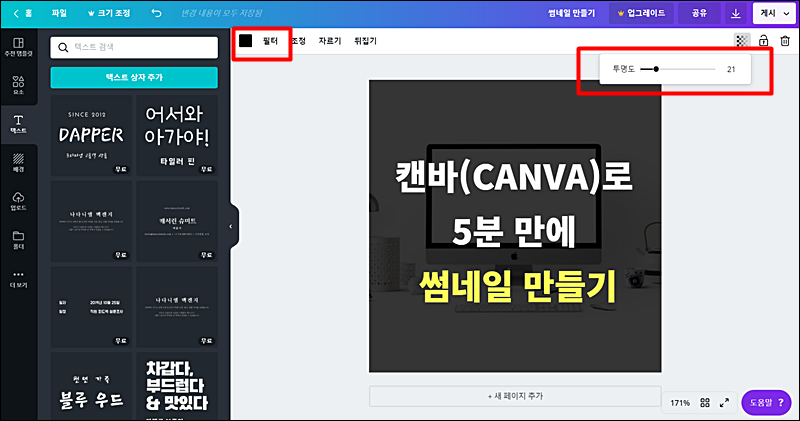Click the design title 썸네일 만들기
800x421 pixels.
[571, 13]
